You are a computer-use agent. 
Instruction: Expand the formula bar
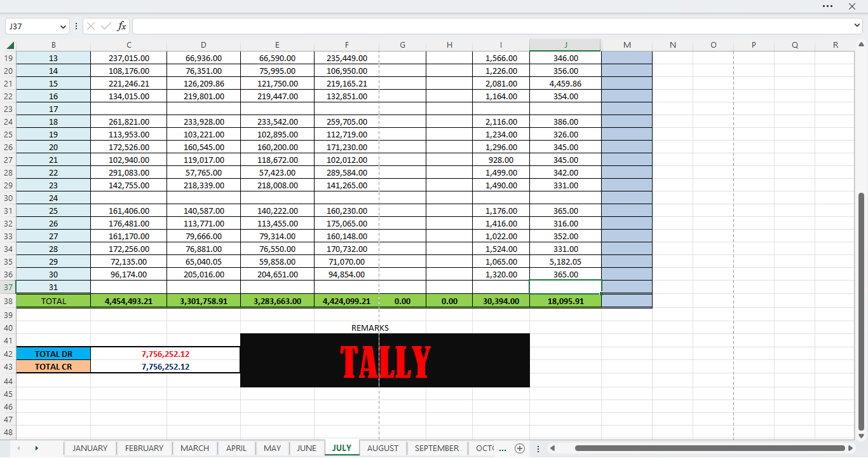click(857, 25)
